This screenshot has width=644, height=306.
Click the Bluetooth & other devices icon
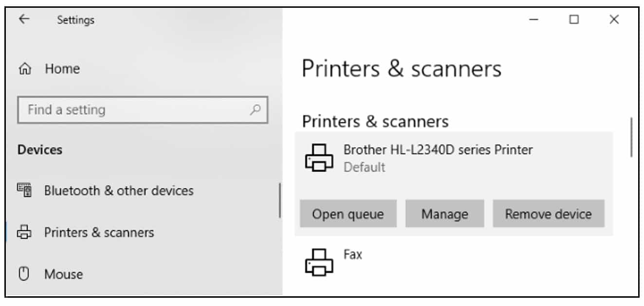(24, 190)
